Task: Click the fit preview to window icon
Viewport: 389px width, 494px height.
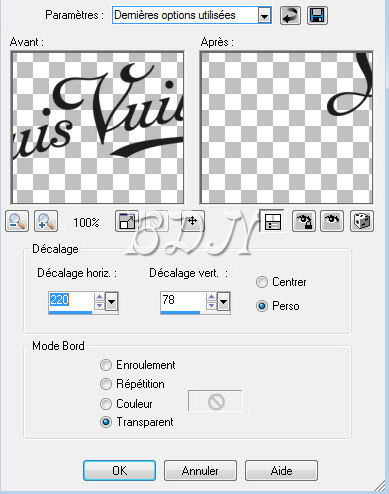Action: (x=127, y=221)
